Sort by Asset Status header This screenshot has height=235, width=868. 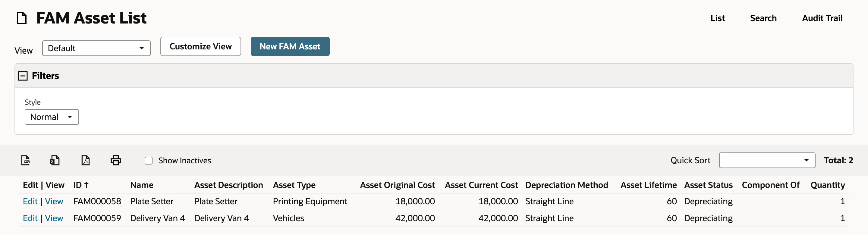[708, 185]
